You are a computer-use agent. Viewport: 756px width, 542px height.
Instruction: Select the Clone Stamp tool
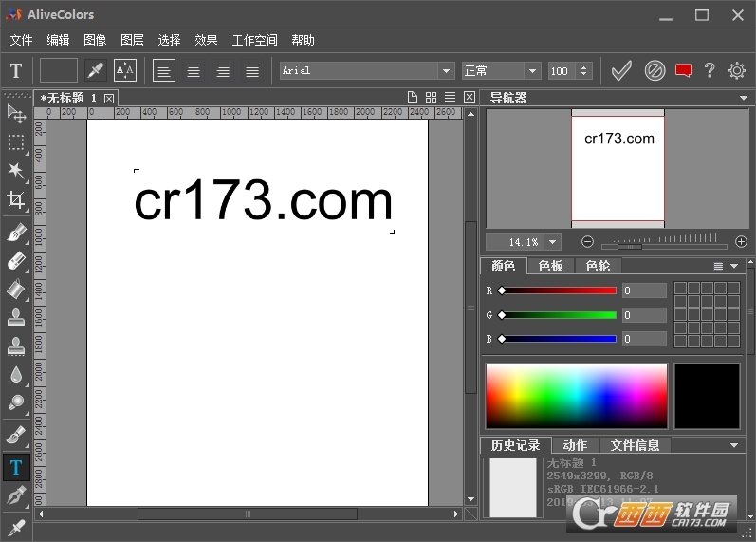[x=16, y=318]
